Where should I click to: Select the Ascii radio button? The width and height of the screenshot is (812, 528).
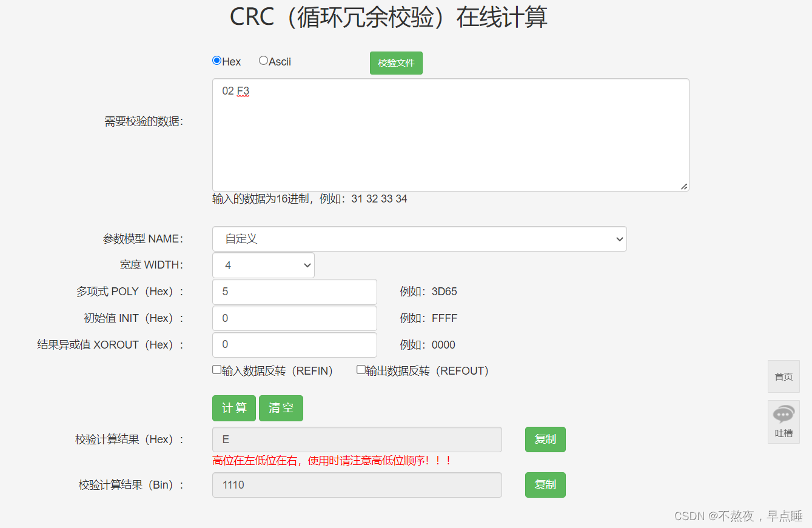tap(263, 61)
